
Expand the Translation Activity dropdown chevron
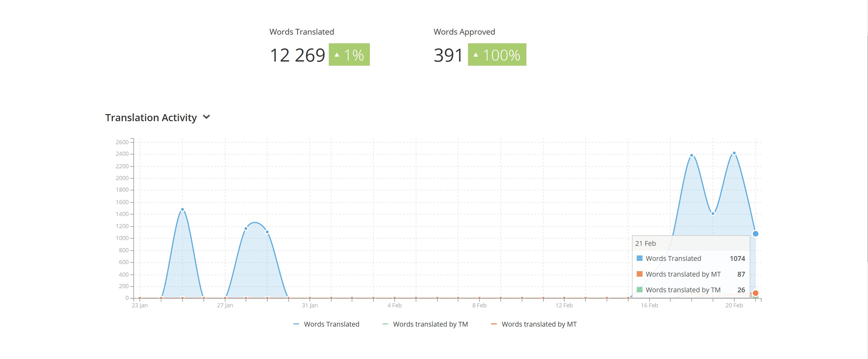[x=207, y=117]
